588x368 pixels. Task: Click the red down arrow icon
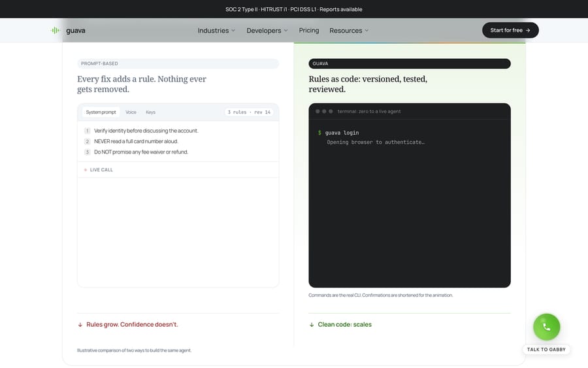(x=80, y=325)
